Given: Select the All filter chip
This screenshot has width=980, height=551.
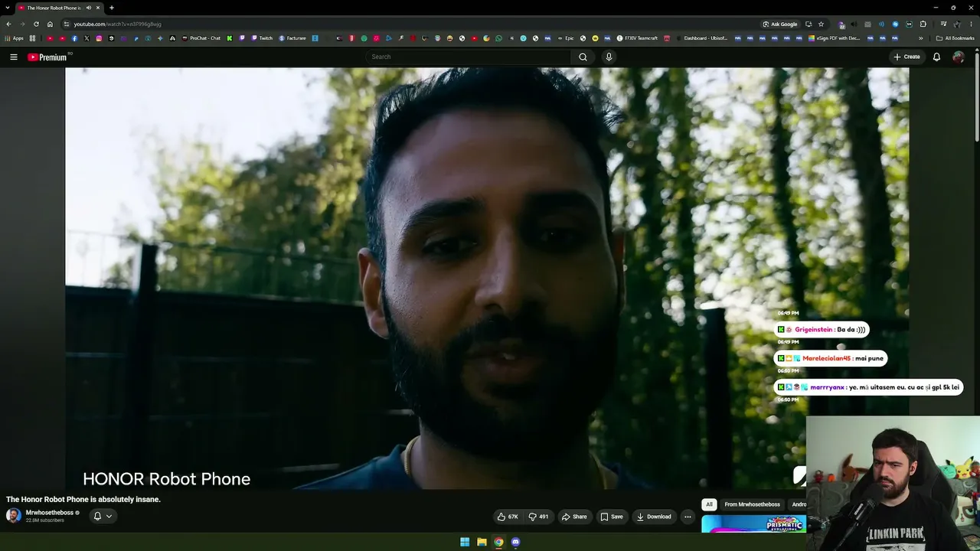Looking at the screenshot, I should click(709, 504).
